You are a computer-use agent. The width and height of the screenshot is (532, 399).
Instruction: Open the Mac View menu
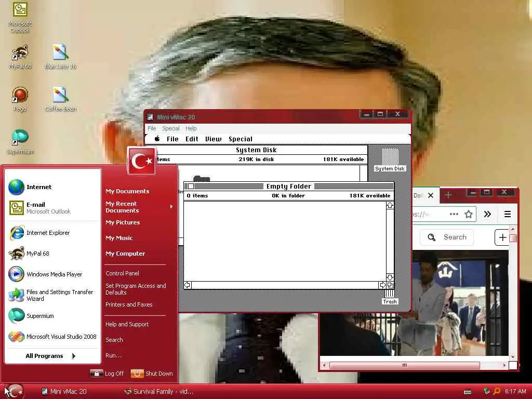tap(214, 139)
